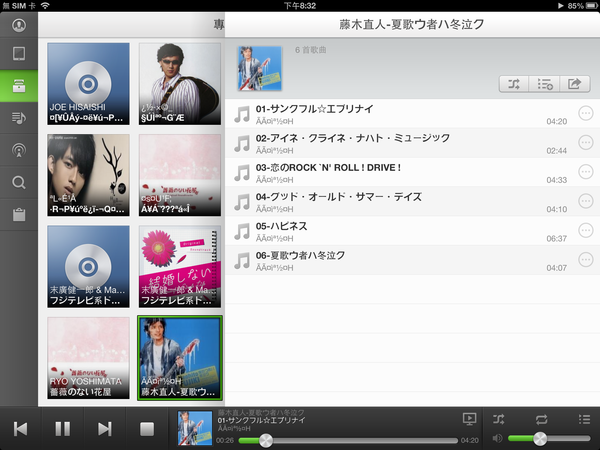Click the 04:20 duration of track 01
Image resolution: width=600 pixels, height=450 pixels.
(556, 121)
